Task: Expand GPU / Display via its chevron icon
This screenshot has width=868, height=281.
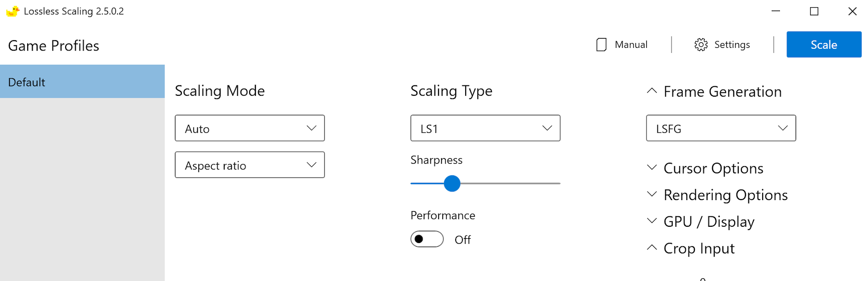Action: click(x=651, y=221)
